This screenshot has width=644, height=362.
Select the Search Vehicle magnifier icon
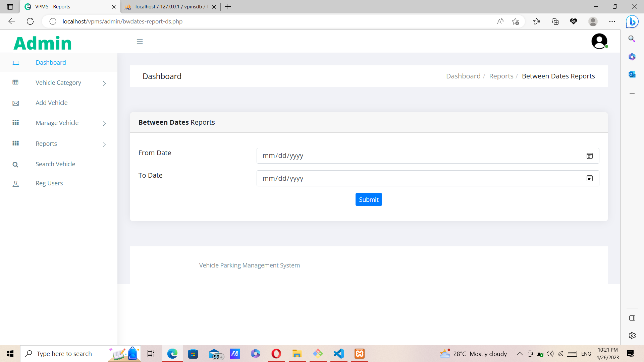[15, 164]
